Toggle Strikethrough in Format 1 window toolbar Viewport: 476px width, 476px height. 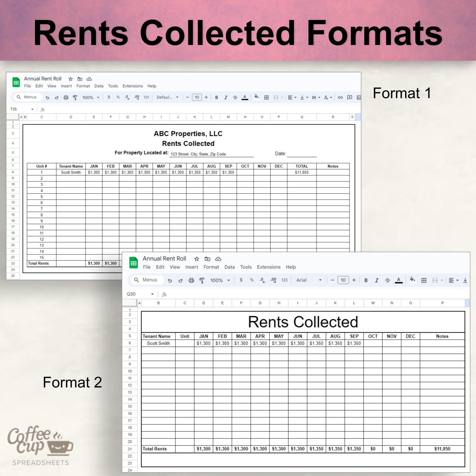coord(235,97)
